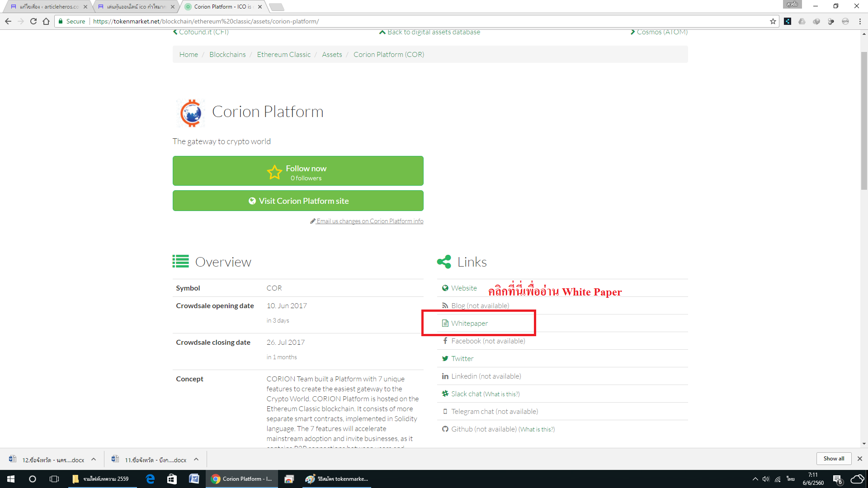Click the Corion Platform logo image

click(x=191, y=113)
